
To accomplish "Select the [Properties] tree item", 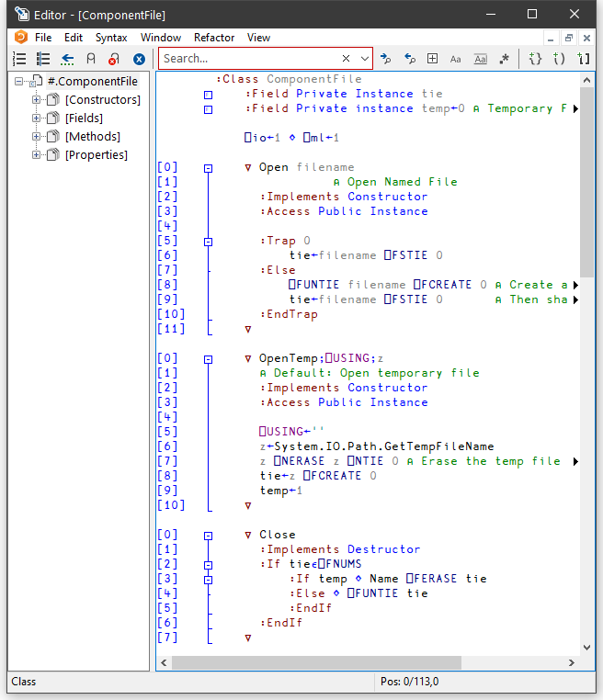I will coord(96,154).
